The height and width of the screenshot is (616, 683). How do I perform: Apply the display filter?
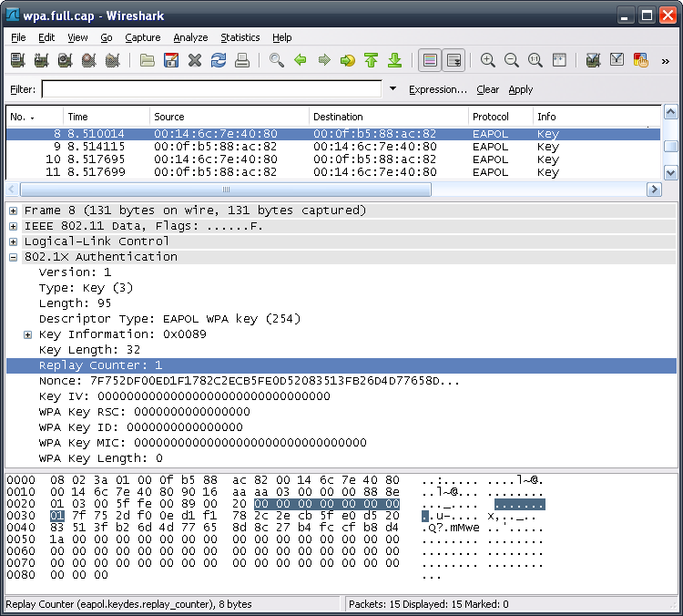point(521,89)
